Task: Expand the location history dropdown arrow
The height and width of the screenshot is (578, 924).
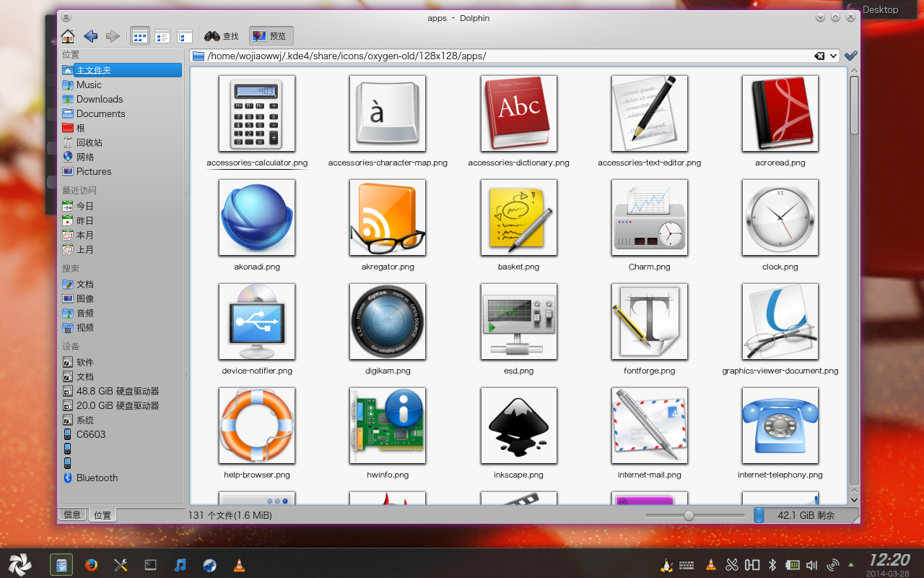Action: pyautogui.click(x=833, y=56)
